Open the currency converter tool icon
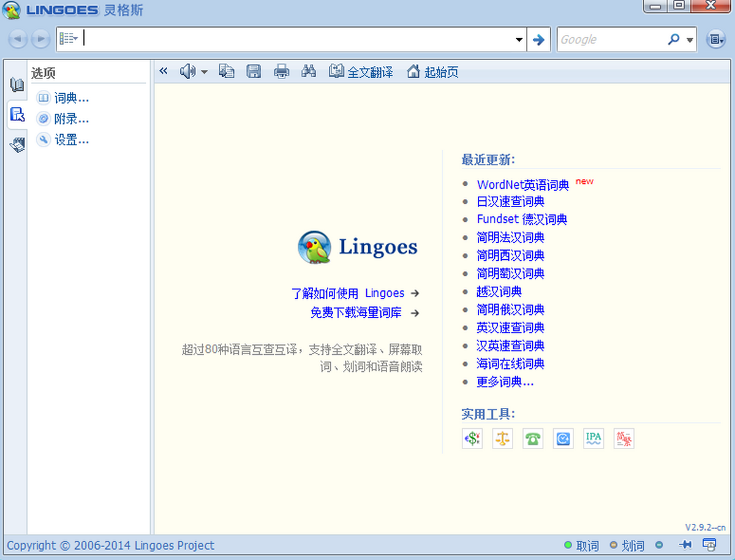 [x=472, y=439]
